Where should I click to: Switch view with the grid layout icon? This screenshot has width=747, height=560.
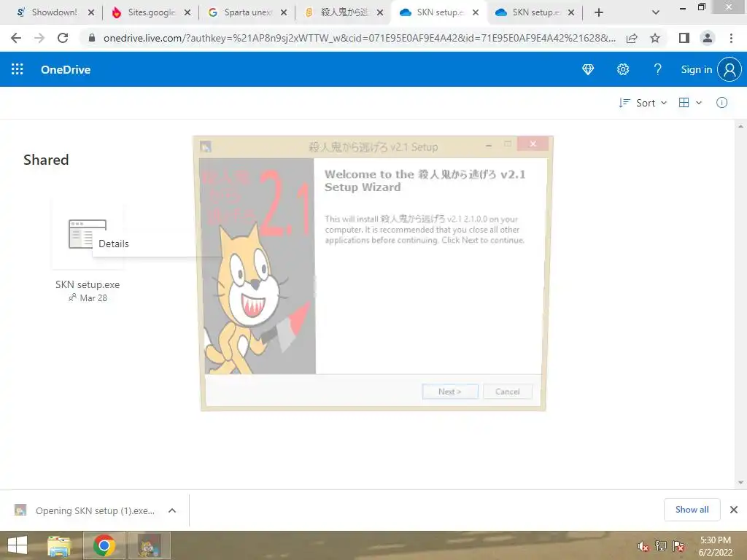(x=684, y=103)
